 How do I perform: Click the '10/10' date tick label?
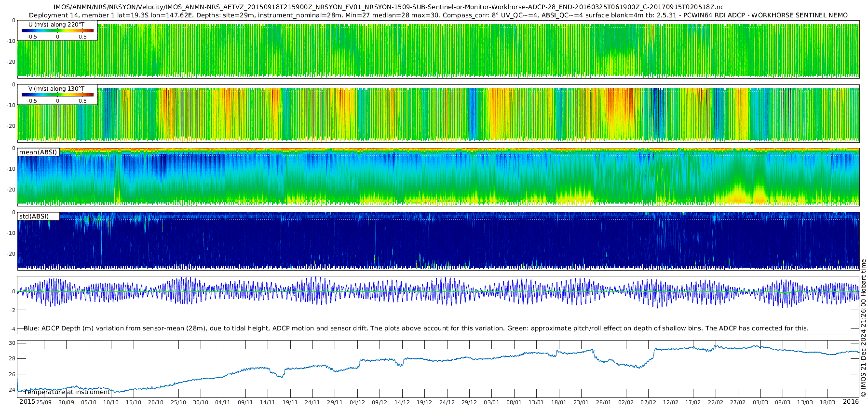111,402
